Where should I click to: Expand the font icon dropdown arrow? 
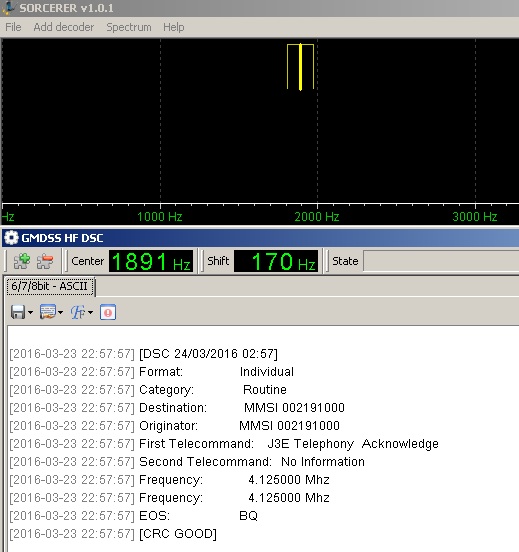[90, 312]
